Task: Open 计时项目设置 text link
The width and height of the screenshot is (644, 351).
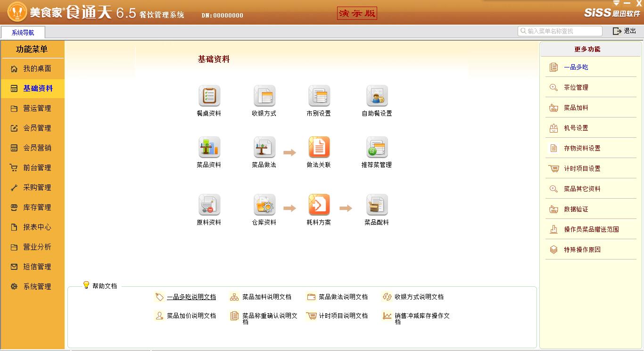Action: 582,168
